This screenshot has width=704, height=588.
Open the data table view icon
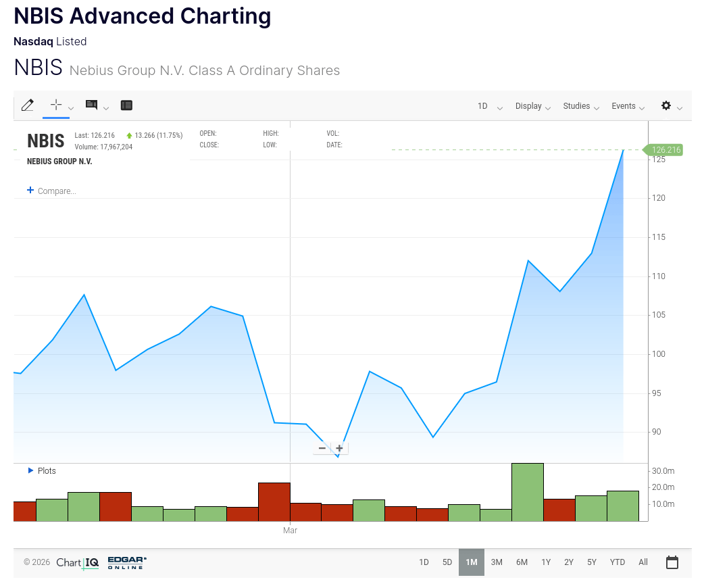126,105
